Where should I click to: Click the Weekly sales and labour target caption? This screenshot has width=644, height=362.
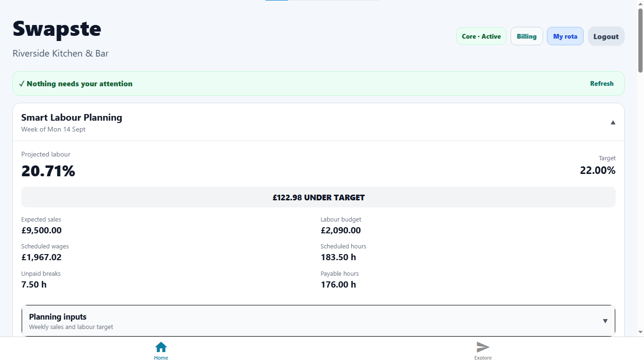pos(71,327)
